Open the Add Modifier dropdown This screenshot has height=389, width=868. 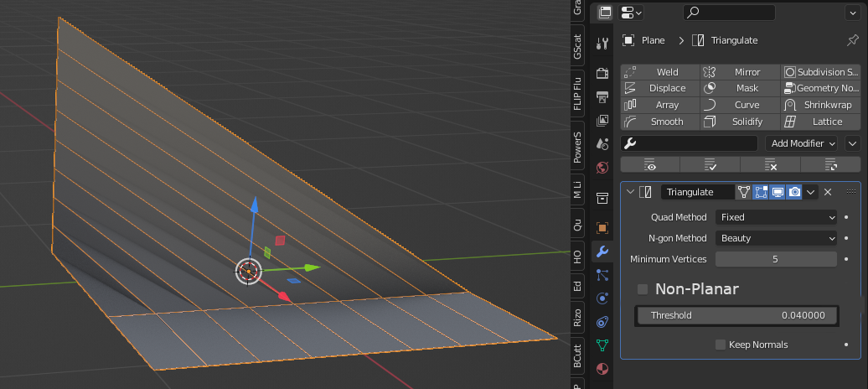pyautogui.click(x=801, y=143)
